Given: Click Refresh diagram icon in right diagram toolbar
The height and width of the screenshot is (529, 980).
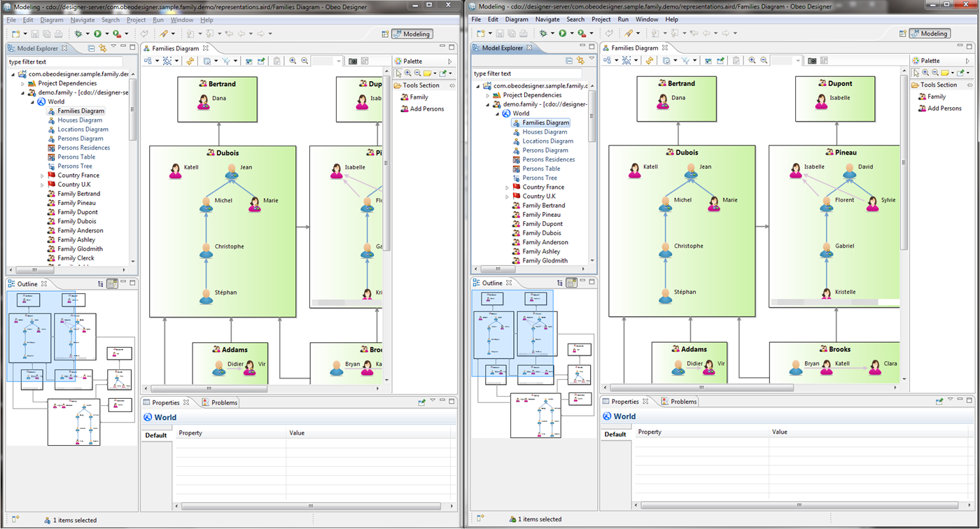Looking at the screenshot, I should click(x=649, y=61).
